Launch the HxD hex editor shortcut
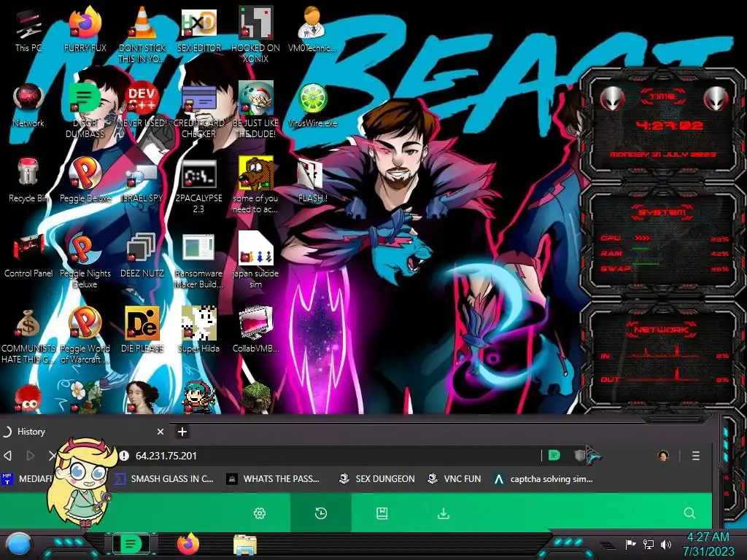The width and height of the screenshot is (747, 560). (x=198, y=29)
